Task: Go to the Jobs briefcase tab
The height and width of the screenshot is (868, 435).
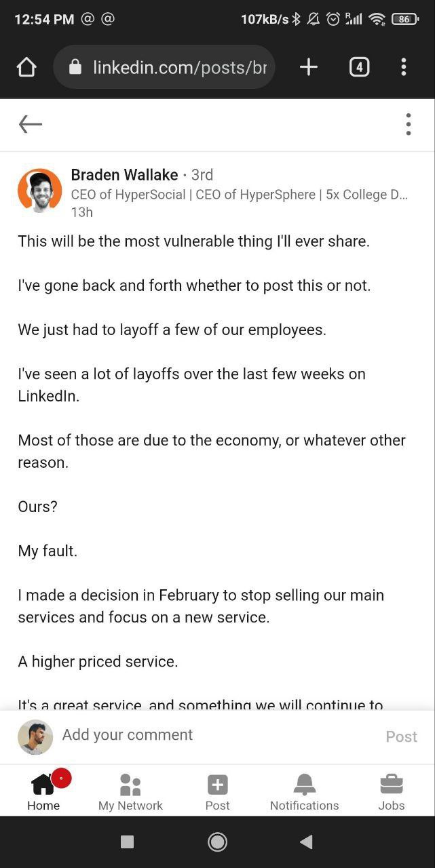Action: 392,791
